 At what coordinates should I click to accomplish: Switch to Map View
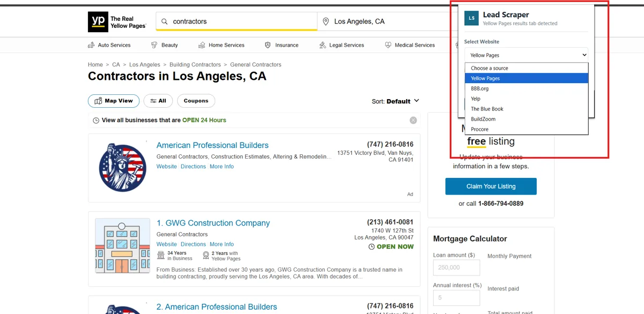[114, 101]
